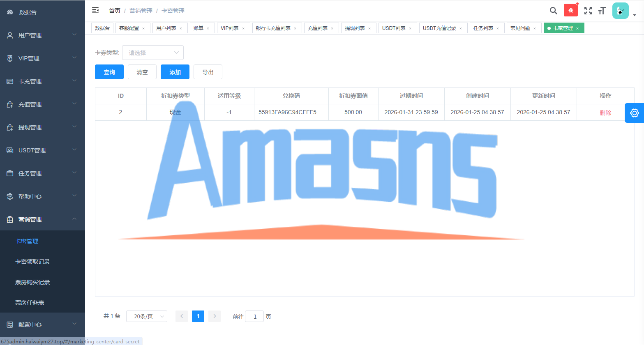
Task: Click the 卡充管理 card icon
Action: [x=10, y=81]
